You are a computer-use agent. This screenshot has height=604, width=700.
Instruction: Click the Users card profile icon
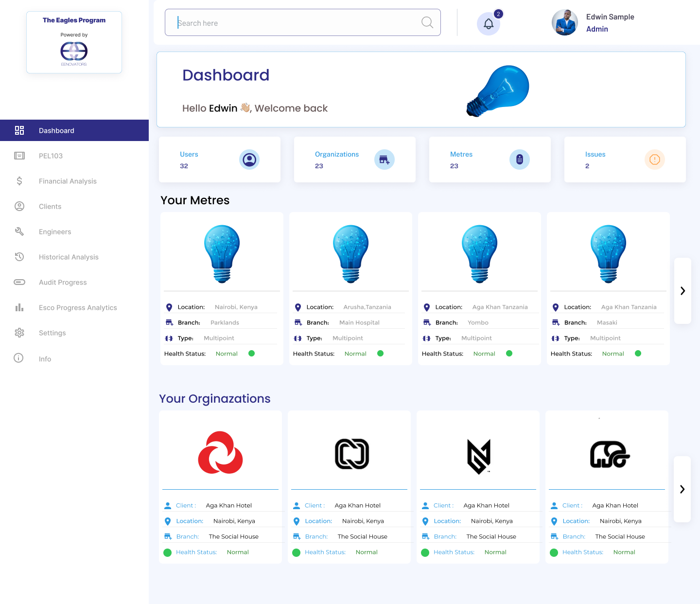click(x=249, y=160)
